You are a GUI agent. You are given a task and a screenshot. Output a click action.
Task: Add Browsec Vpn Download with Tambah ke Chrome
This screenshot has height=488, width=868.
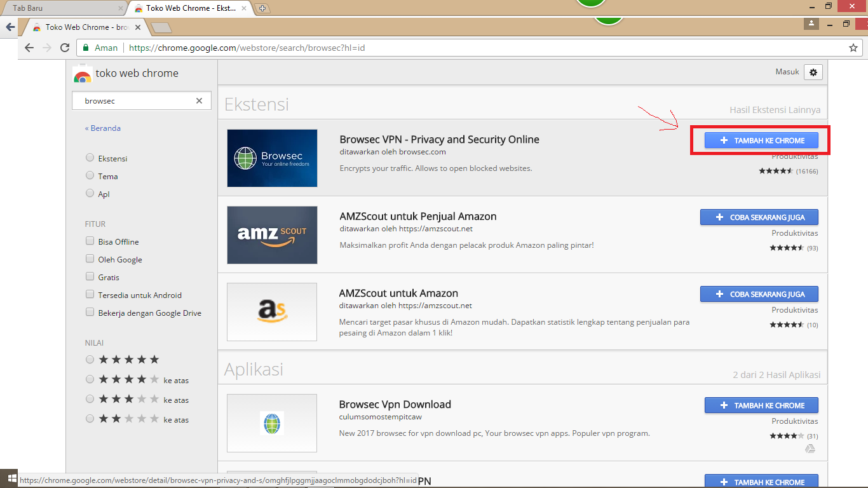coord(761,405)
